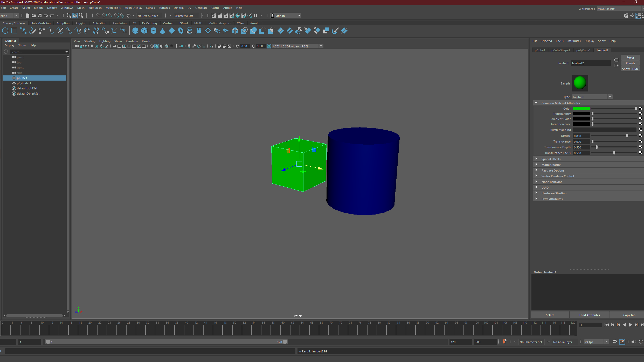Click the snap to curve icon
This screenshot has height=362, width=644.
105,16
